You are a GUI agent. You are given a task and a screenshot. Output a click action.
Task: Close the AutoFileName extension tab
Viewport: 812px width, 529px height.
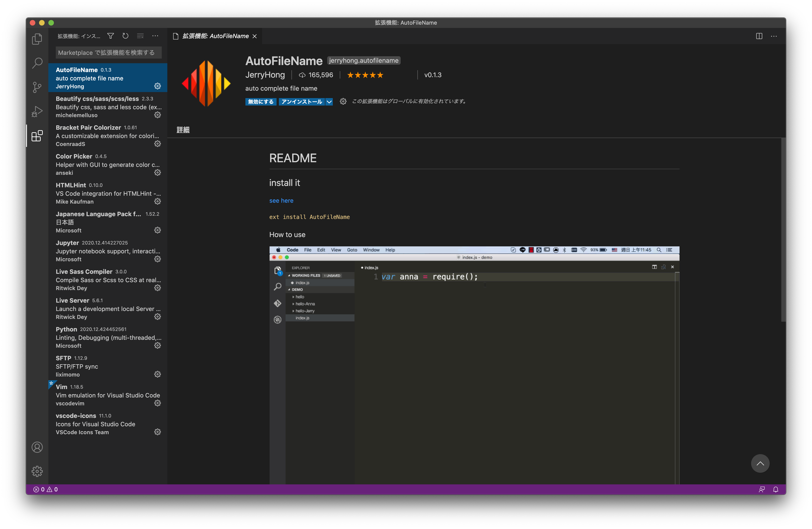coord(254,36)
